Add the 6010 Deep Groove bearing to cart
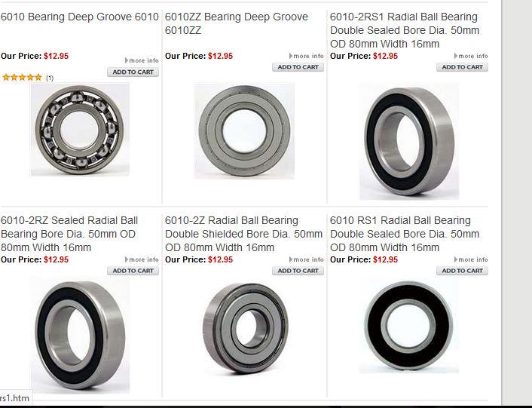 [x=133, y=72]
